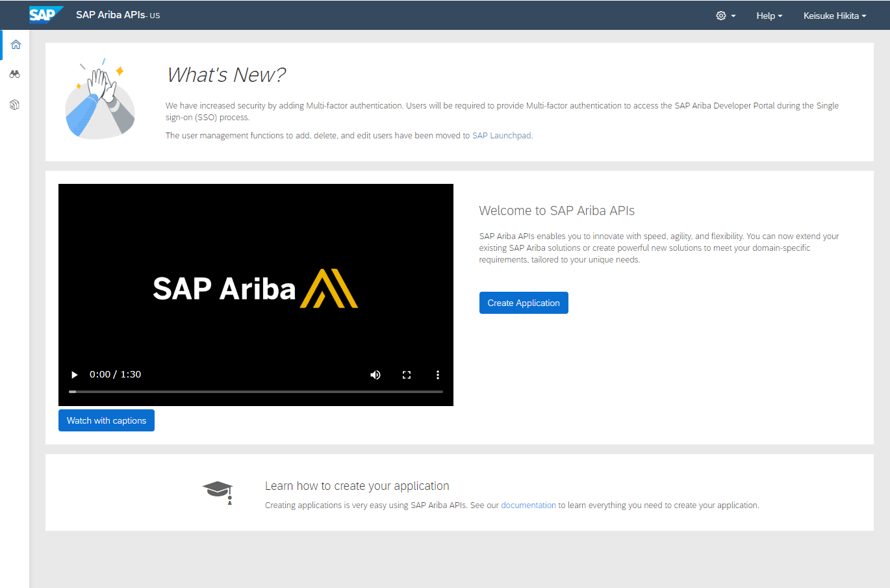Open the settings gear dropdown
The image size is (890, 588).
click(726, 16)
